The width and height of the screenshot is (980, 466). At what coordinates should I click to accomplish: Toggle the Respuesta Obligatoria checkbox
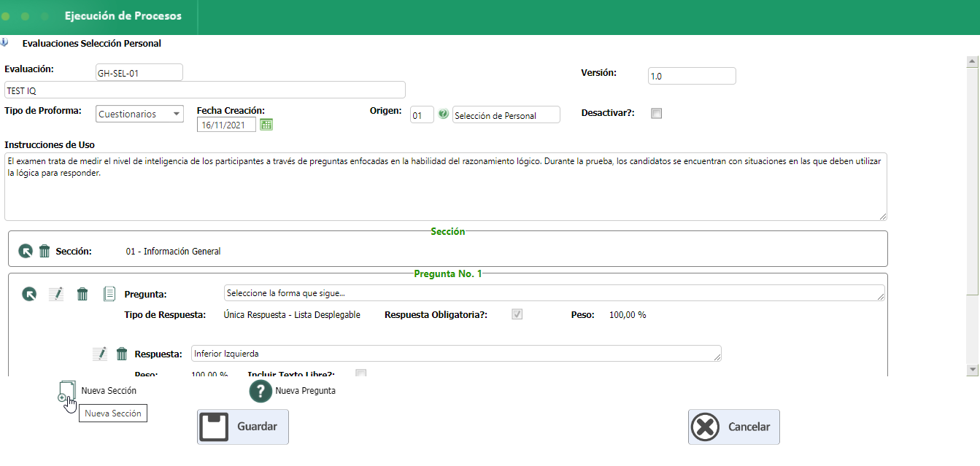click(517, 314)
